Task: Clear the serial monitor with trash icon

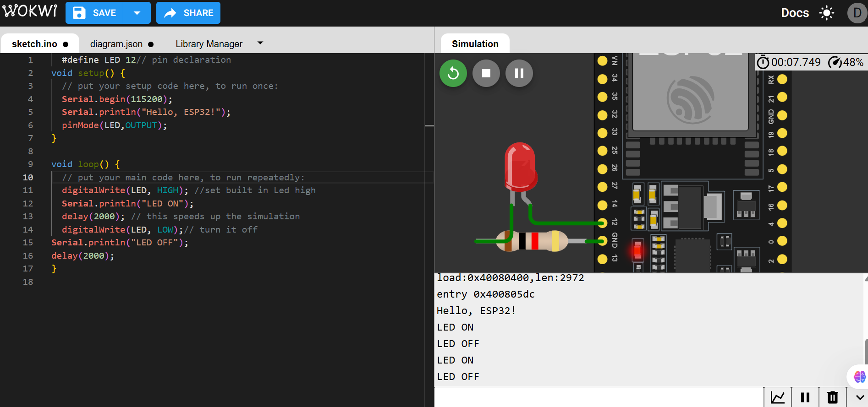Action: [x=833, y=397]
